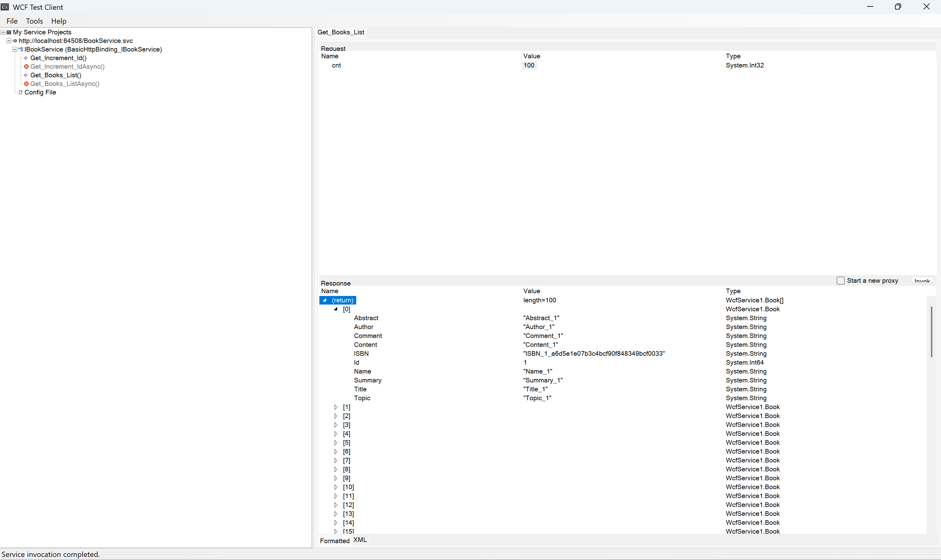This screenshot has height=560, width=941.
Task: Click the My Service Projects root icon
Action: pyautogui.click(x=9, y=33)
